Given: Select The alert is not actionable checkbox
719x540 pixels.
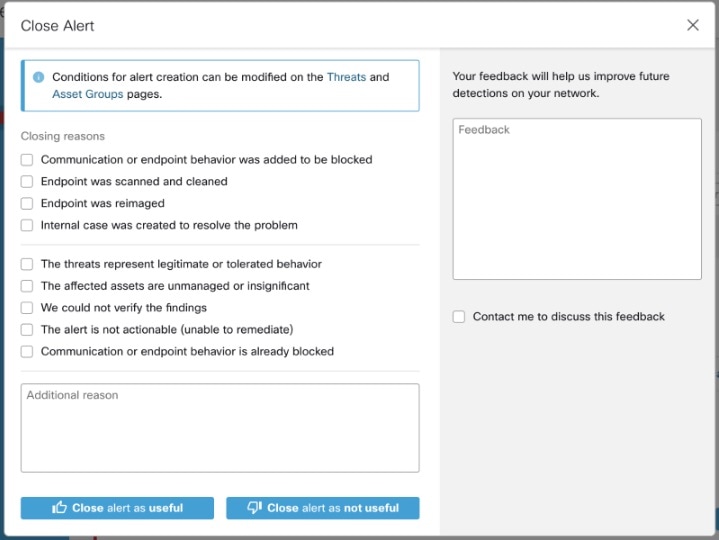Looking at the screenshot, I should [27, 330].
